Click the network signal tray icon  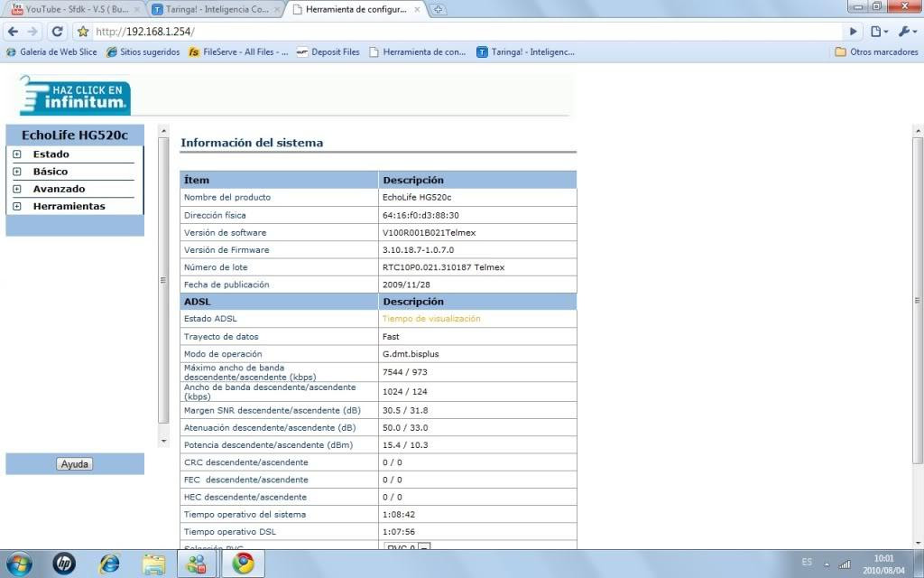[x=845, y=564]
